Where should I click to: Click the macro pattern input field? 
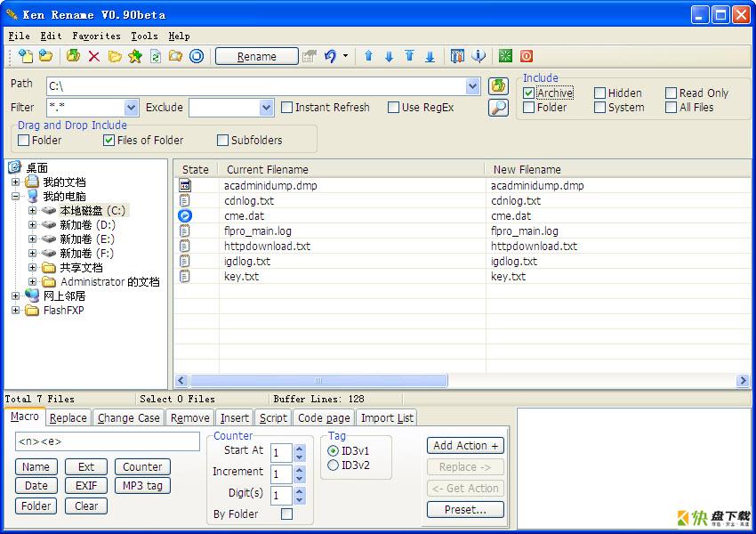tap(108, 441)
